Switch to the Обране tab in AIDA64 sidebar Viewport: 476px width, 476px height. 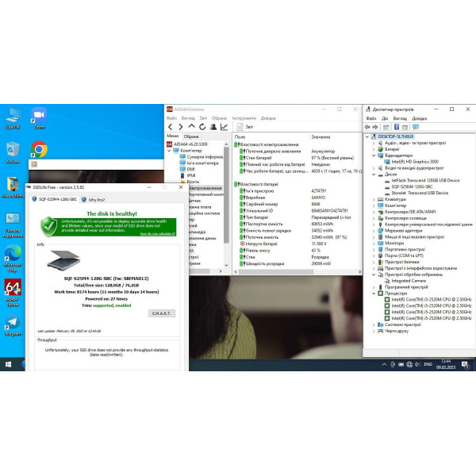click(191, 136)
